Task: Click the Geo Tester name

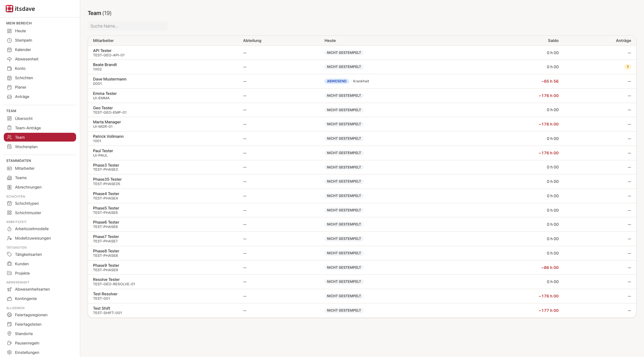Action: point(103,108)
